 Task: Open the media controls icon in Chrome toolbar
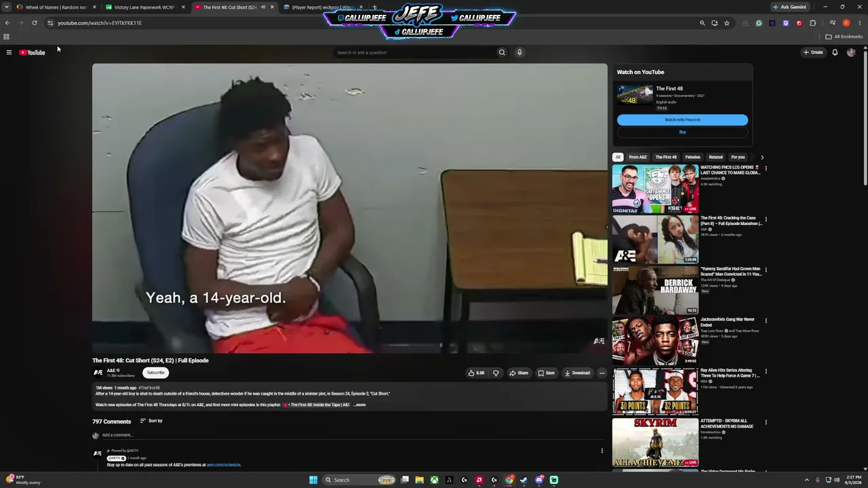point(833,23)
